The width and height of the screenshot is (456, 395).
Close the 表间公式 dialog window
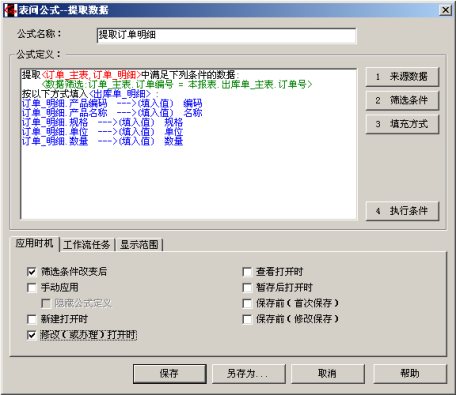pos(446,10)
